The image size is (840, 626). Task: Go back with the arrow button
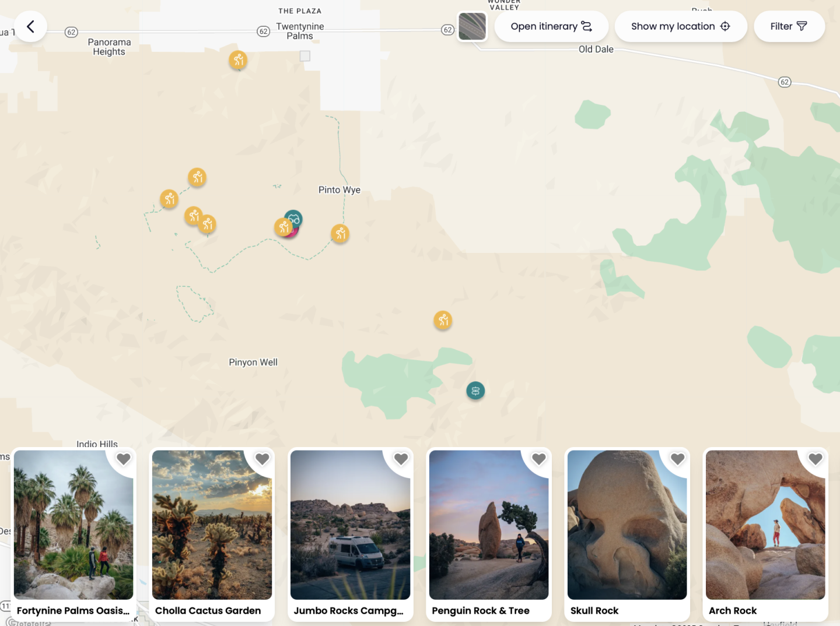(30, 26)
